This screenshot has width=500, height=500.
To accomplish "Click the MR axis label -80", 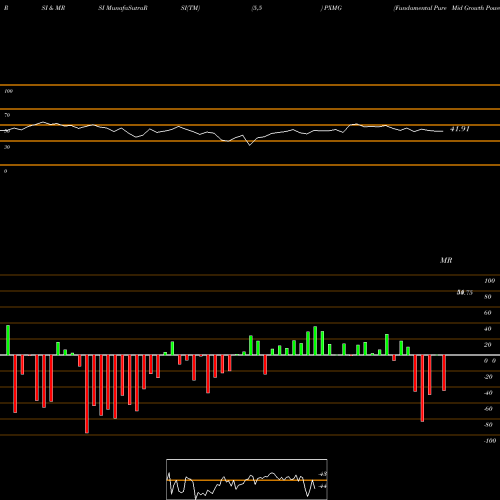I will 488,425.
